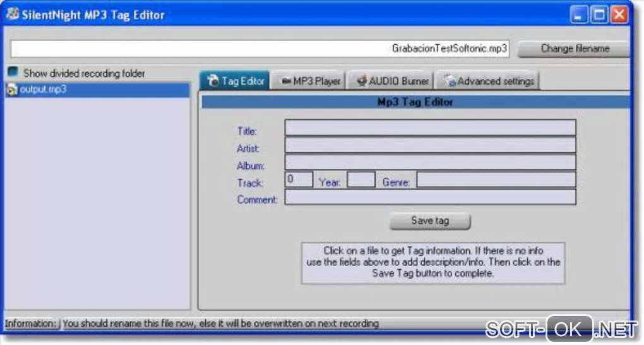Click into the Artist field
Screen dimensions: 644x345
tap(430, 145)
